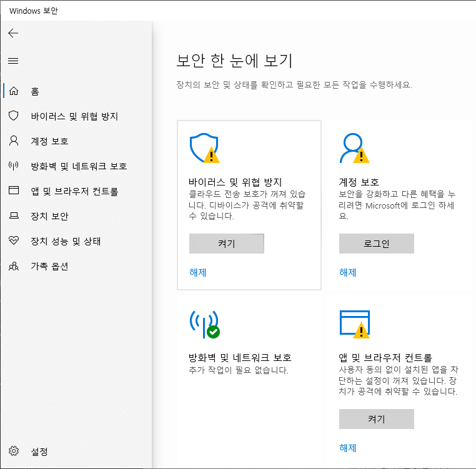Click 방화벽 및 네트워크 보호 card title
This screenshot has width=476, height=469.
(240, 358)
